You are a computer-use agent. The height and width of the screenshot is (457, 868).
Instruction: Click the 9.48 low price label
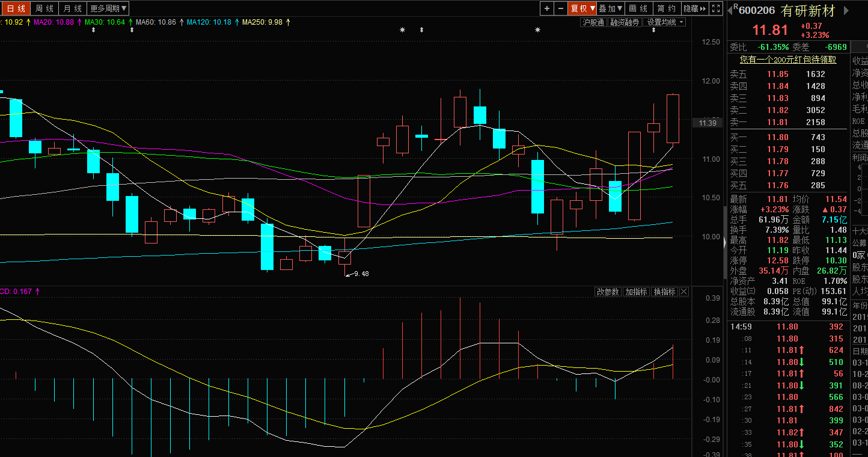(x=361, y=274)
